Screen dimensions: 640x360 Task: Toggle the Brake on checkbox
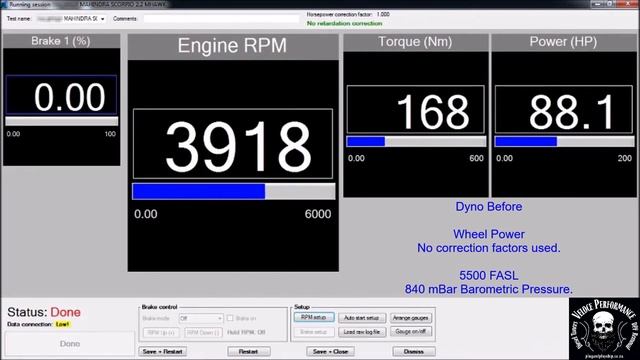[230, 318]
